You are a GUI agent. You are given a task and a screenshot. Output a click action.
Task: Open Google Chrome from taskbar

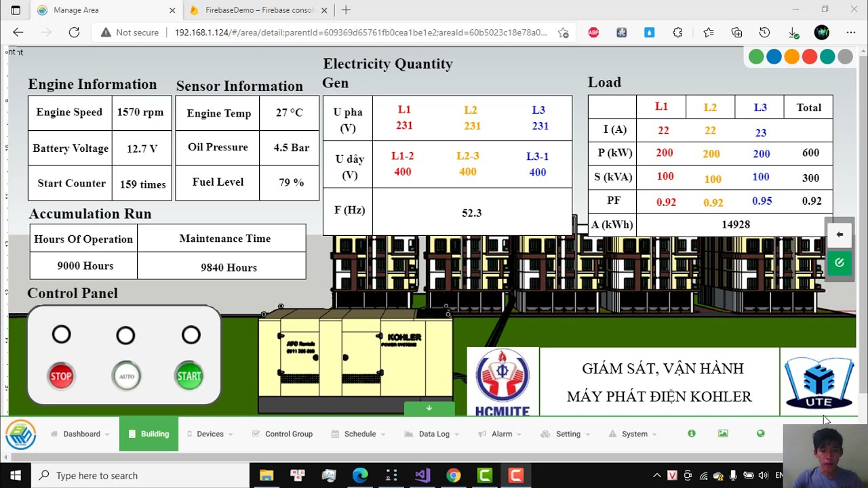click(454, 476)
